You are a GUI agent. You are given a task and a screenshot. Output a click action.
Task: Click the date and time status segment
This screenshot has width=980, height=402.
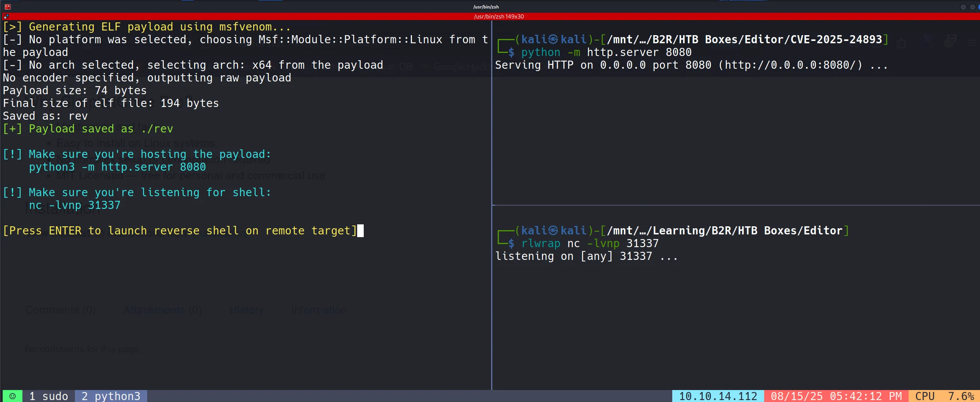(836, 396)
